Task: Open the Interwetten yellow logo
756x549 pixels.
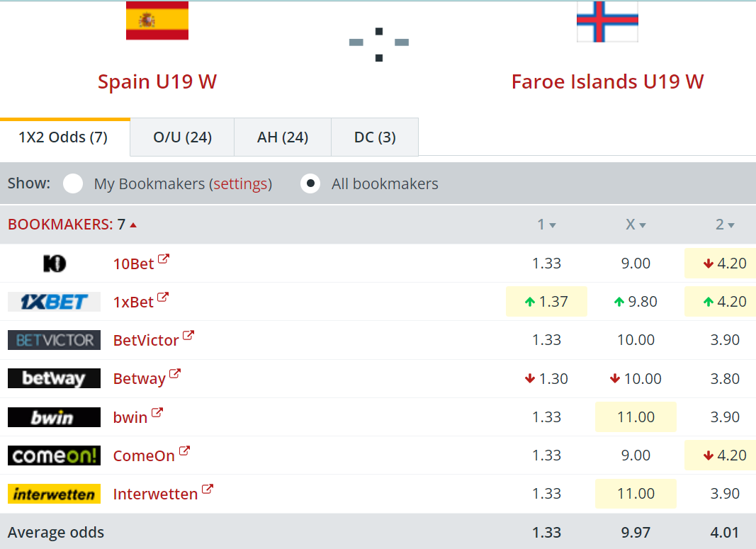Action: coord(54,494)
